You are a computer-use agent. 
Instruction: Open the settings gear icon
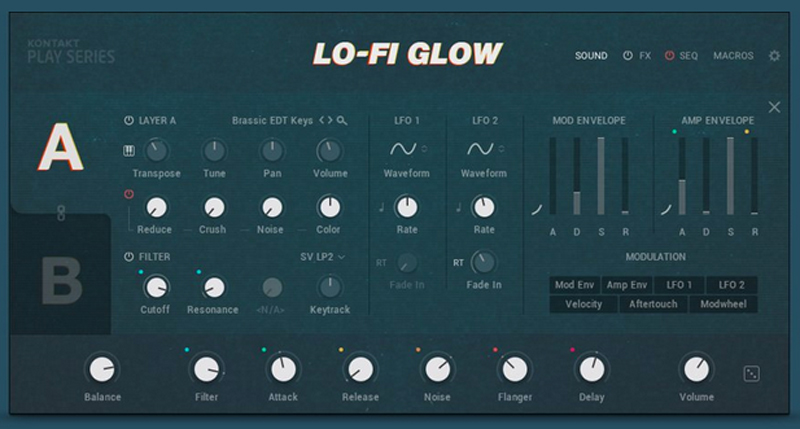(x=774, y=56)
